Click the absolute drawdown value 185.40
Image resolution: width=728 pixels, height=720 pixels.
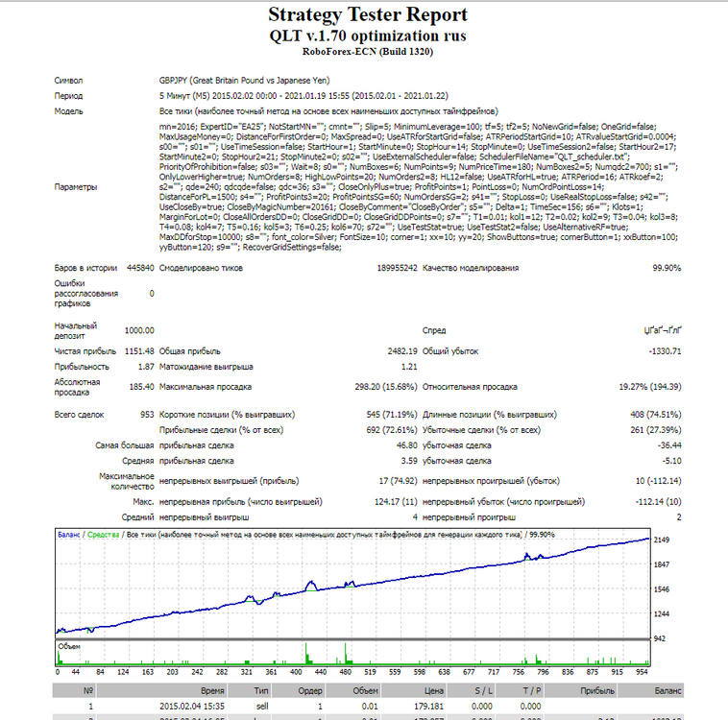[141, 387]
